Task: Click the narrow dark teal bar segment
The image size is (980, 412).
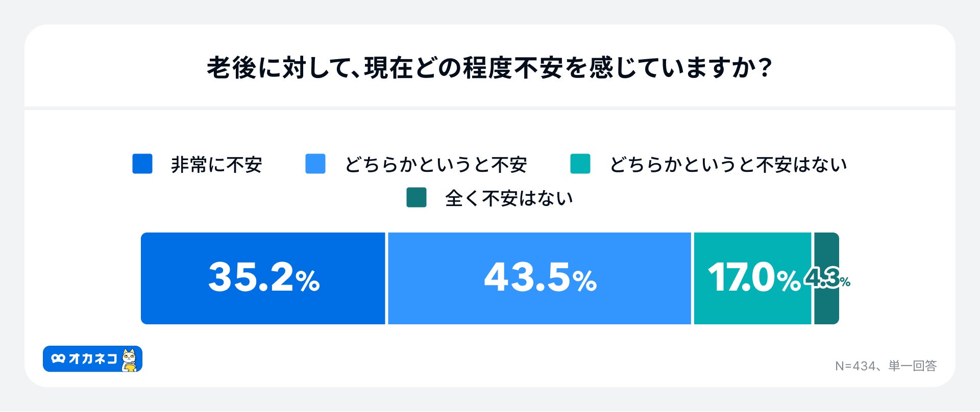Action: coord(826,306)
